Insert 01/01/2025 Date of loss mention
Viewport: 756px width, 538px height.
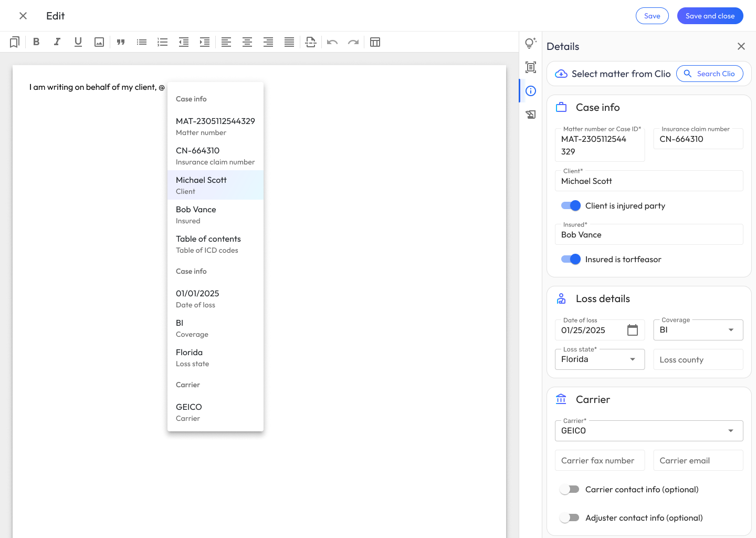pyautogui.click(x=215, y=298)
